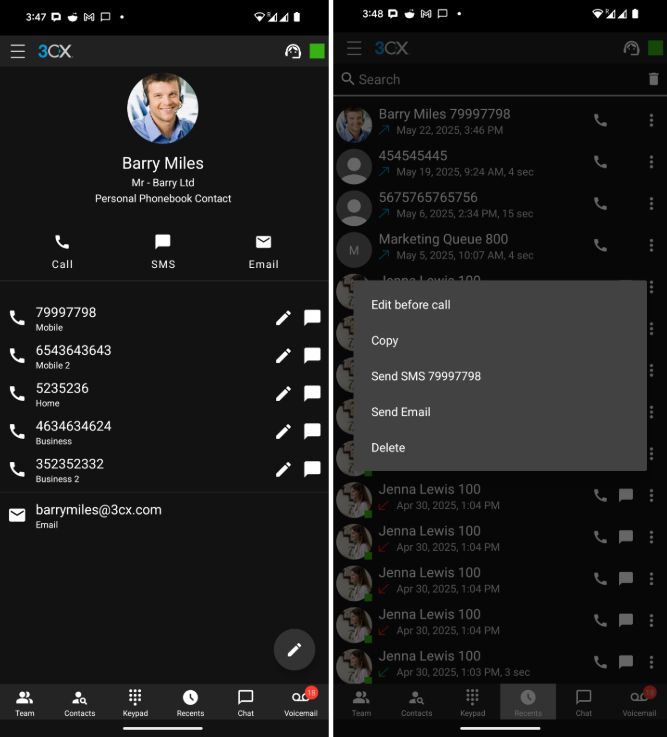Edit number 79997798 before calling
This screenshot has width=667, height=737.
click(x=283, y=318)
